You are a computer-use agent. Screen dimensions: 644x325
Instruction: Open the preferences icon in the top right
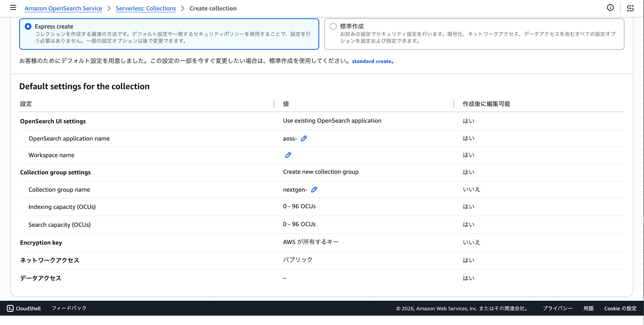630,8
